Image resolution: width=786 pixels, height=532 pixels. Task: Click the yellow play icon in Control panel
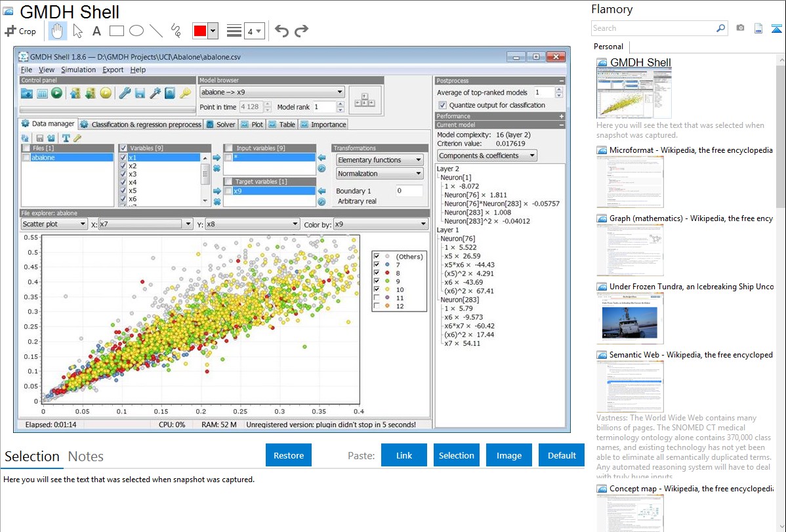pyautogui.click(x=105, y=92)
